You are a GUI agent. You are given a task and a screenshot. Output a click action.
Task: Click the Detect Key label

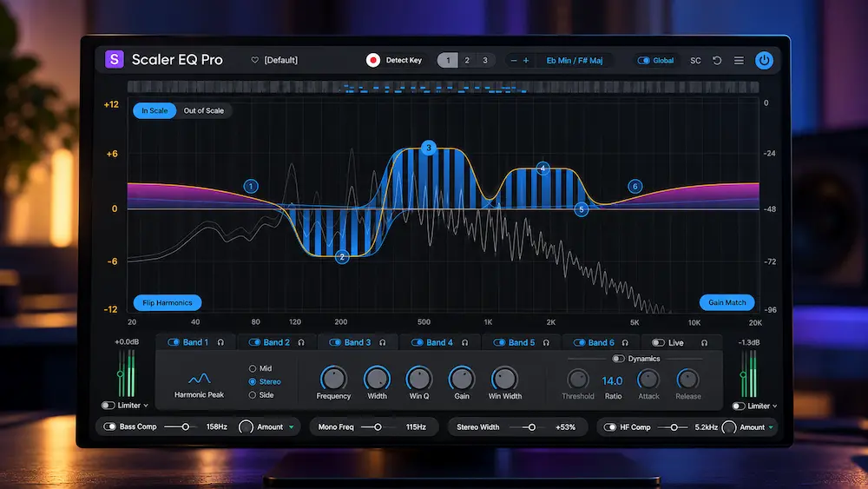coord(404,60)
